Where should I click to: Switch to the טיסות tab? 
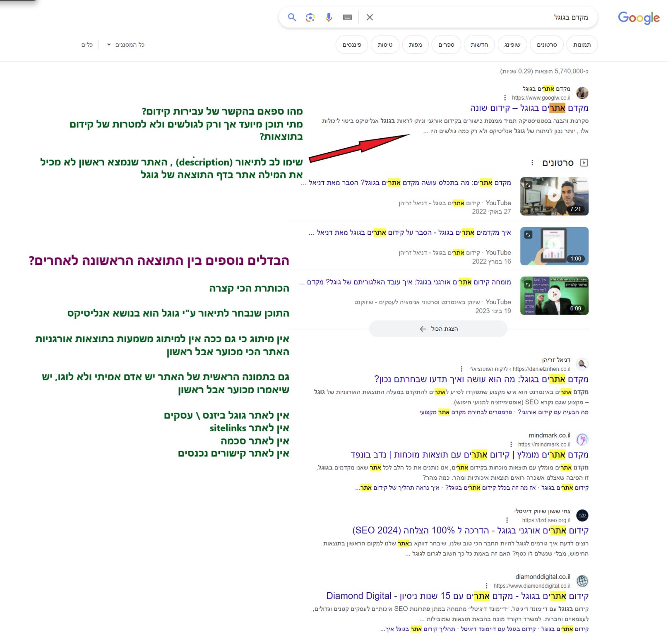click(x=385, y=45)
